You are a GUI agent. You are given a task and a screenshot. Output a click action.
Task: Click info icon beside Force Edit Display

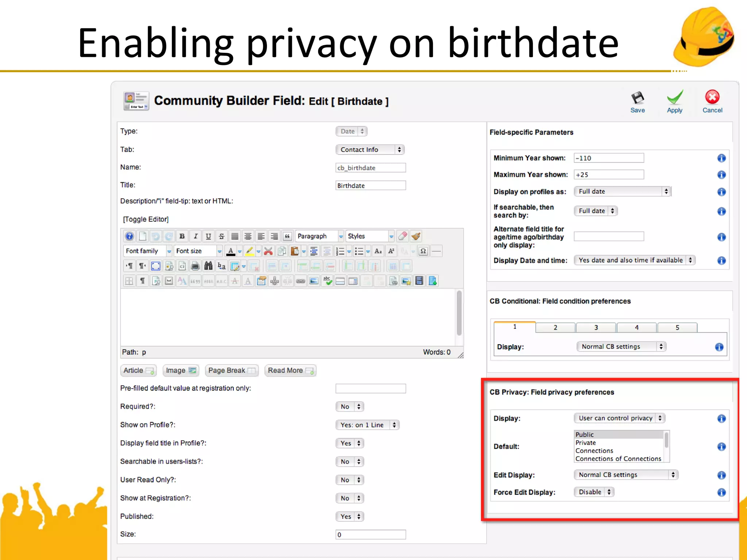tap(721, 493)
